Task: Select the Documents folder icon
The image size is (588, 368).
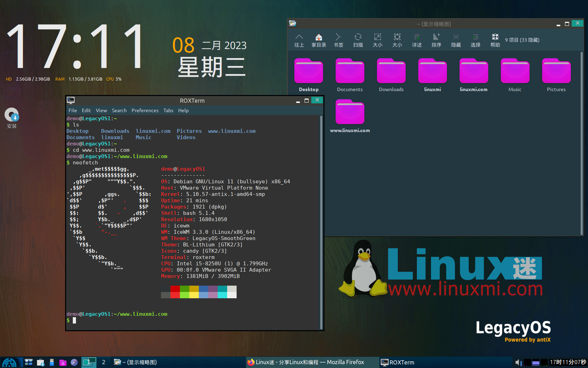Action: pyautogui.click(x=350, y=75)
